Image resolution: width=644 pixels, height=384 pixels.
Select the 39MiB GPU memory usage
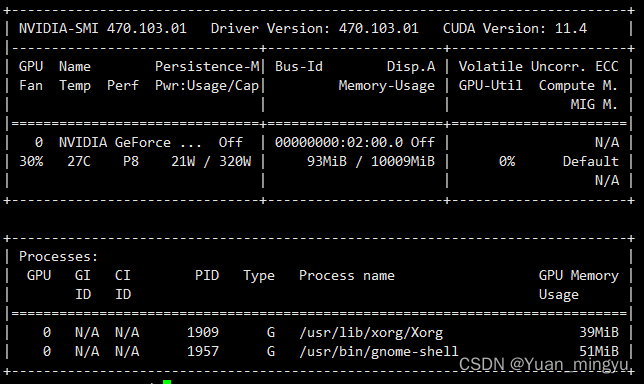[x=599, y=332]
